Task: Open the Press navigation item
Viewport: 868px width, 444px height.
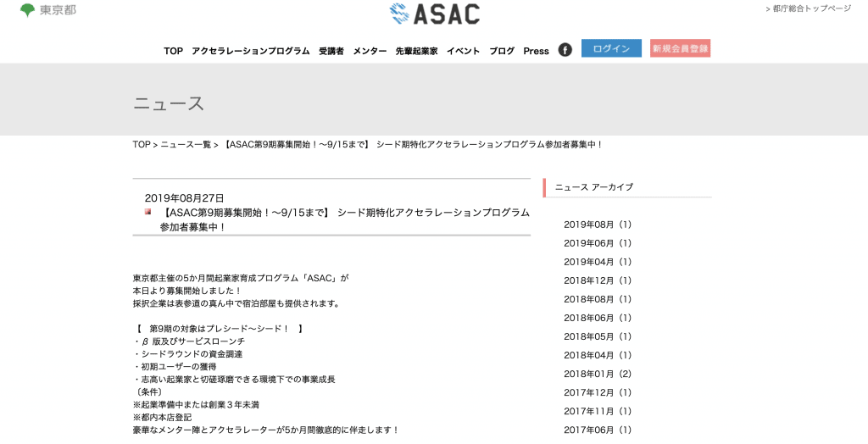Action: tap(536, 51)
